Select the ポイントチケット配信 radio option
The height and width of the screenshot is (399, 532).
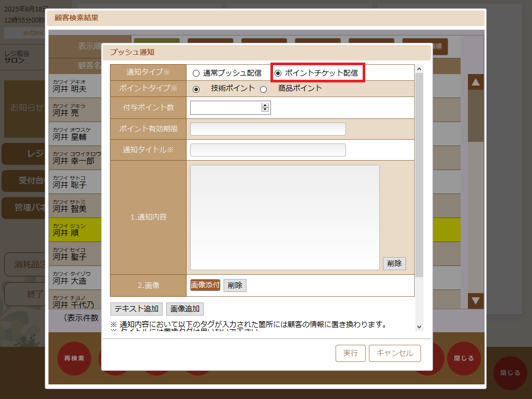coord(278,74)
